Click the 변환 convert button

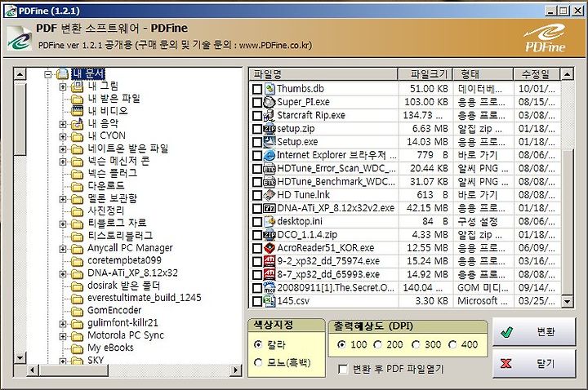pyautogui.click(x=534, y=331)
